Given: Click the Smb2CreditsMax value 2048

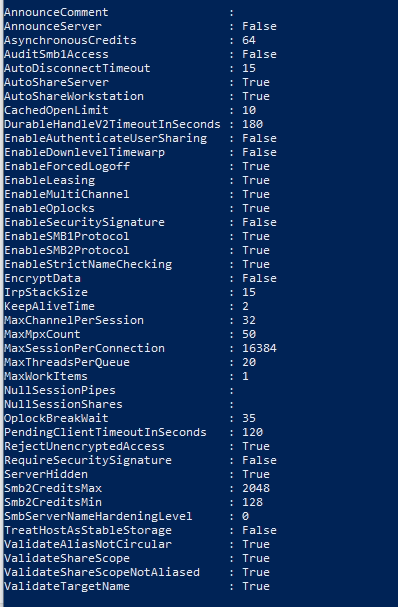Looking at the screenshot, I should (x=256, y=488).
